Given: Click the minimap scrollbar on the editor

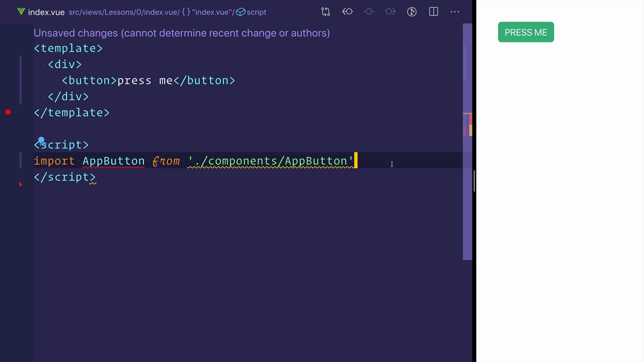Looking at the screenshot, I should (x=467, y=141).
